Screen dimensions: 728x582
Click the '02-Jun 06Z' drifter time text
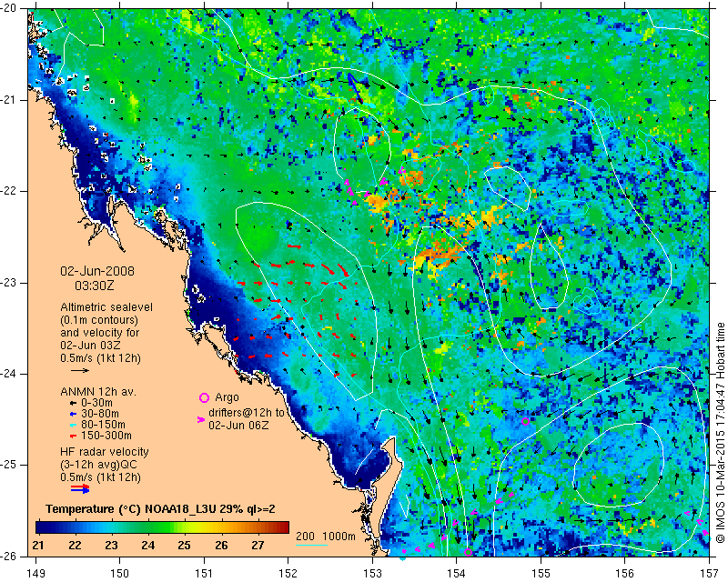click(238, 425)
